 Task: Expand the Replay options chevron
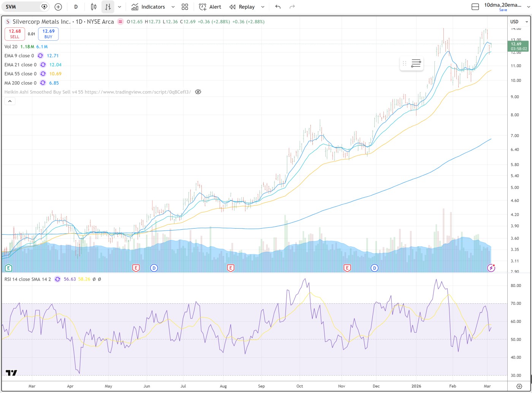263,7
